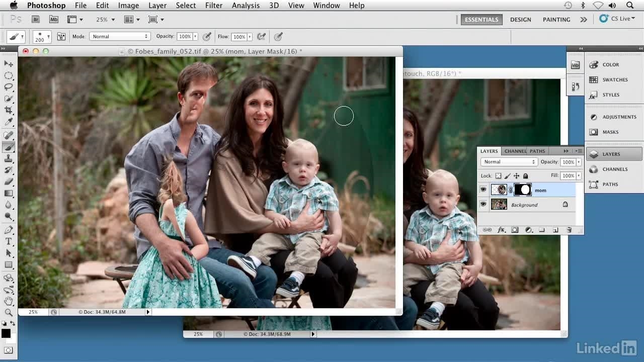Open the Adjustments panel

coord(614,117)
